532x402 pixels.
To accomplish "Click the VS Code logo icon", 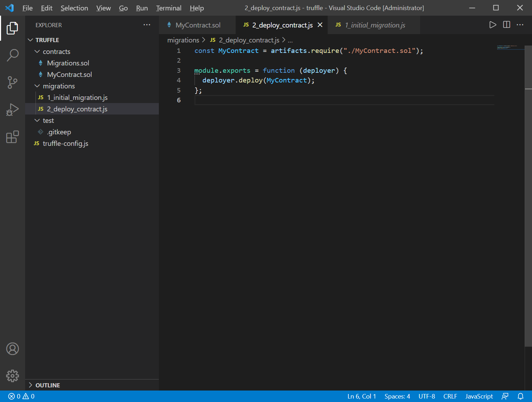I will click(x=10, y=8).
